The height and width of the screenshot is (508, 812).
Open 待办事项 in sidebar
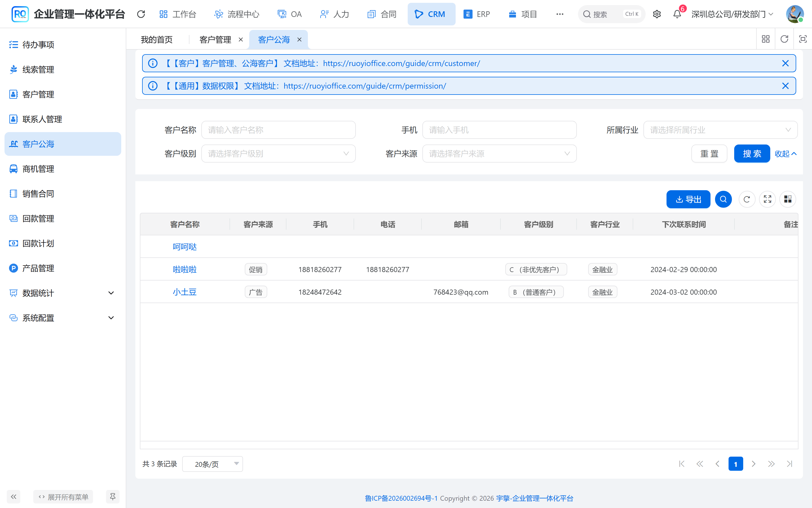(x=63, y=45)
